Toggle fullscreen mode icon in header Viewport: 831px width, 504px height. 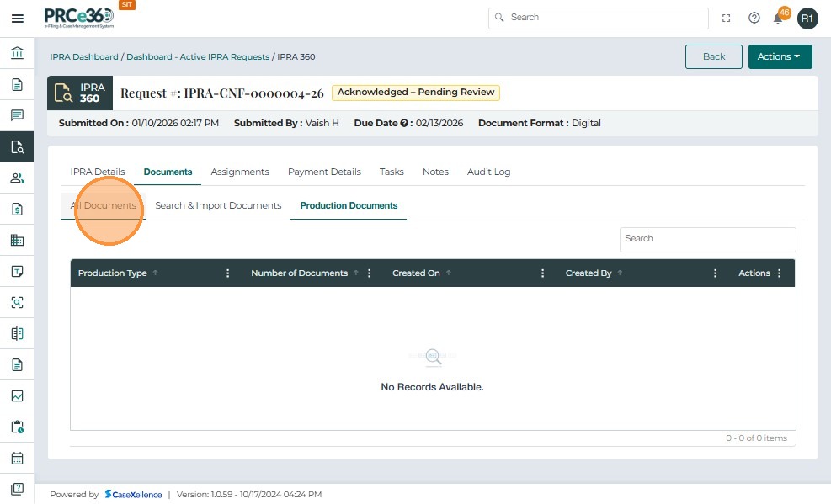tap(726, 18)
